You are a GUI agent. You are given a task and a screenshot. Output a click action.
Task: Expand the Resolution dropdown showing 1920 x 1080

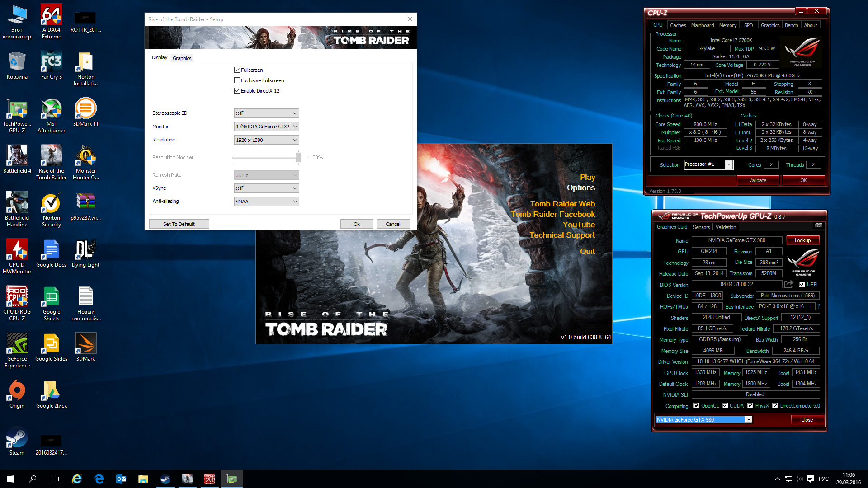click(266, 140)
